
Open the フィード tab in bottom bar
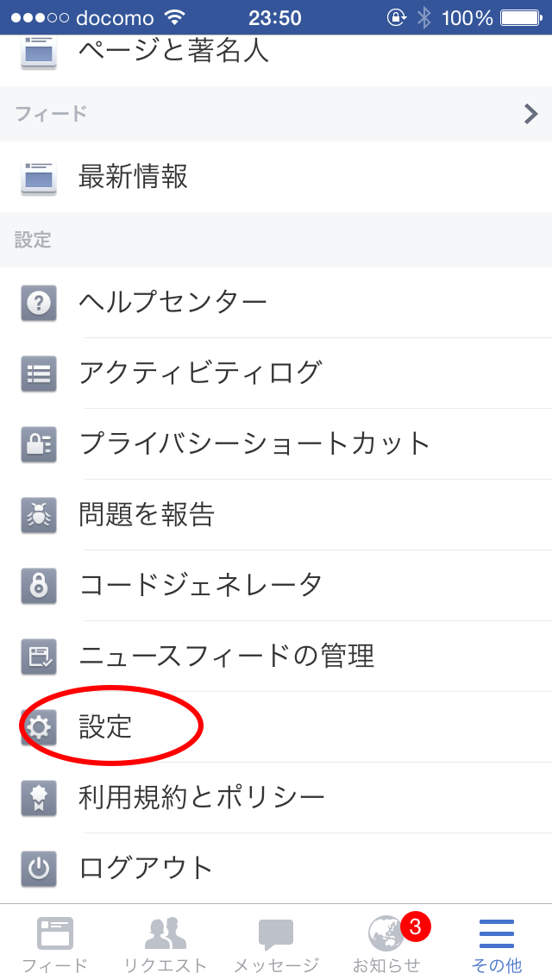pos(55,944)
